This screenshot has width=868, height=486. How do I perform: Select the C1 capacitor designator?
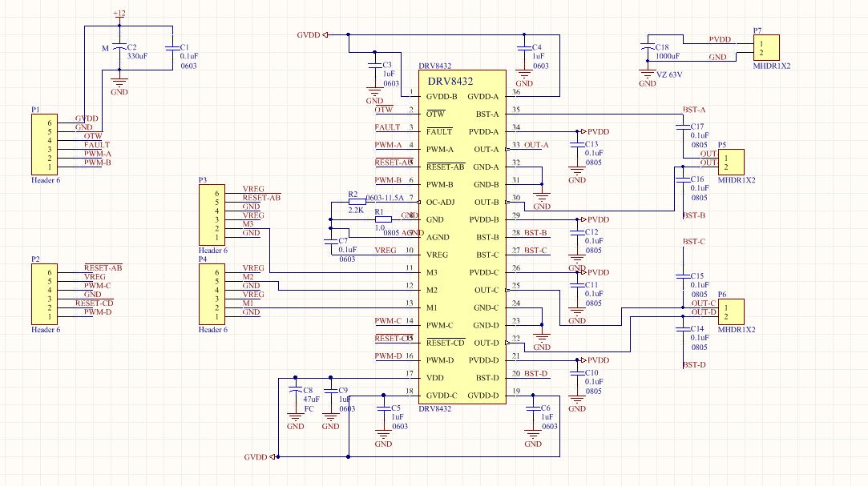point(184,47)
